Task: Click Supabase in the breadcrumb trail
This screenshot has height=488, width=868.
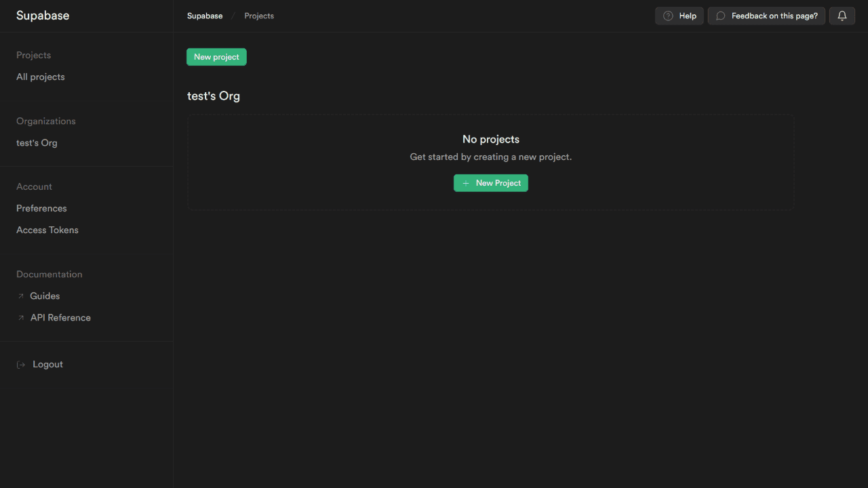Action: coord(204,16)
